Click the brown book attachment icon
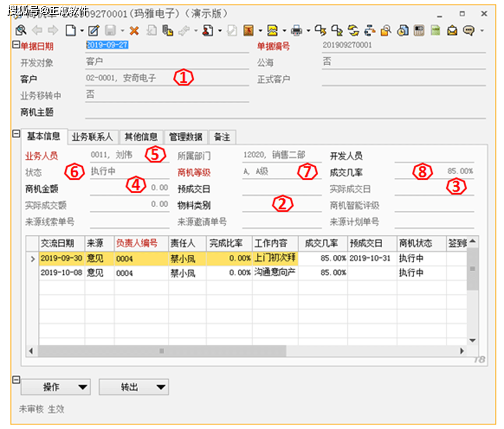504x429 pixels. coord(248,30)
